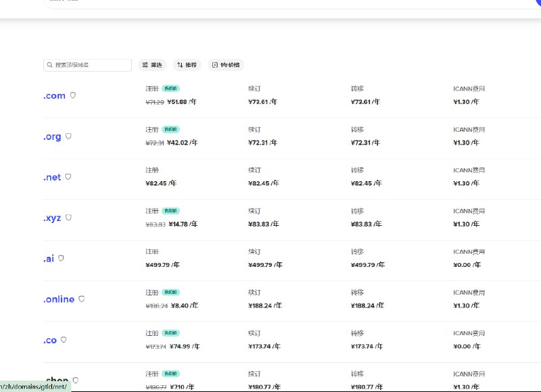Click the shield icon next to .shop

tap(76, 380)
